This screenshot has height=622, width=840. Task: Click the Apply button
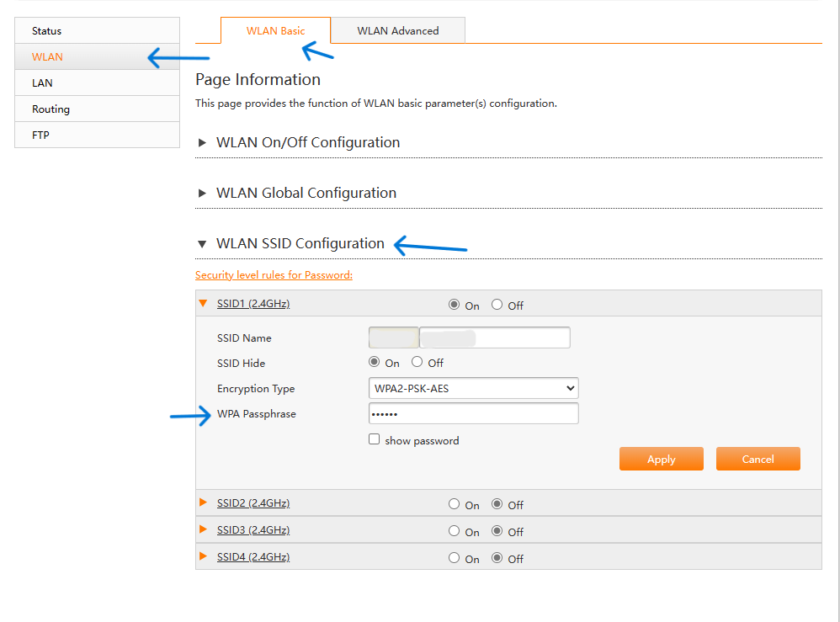(661, 459)
